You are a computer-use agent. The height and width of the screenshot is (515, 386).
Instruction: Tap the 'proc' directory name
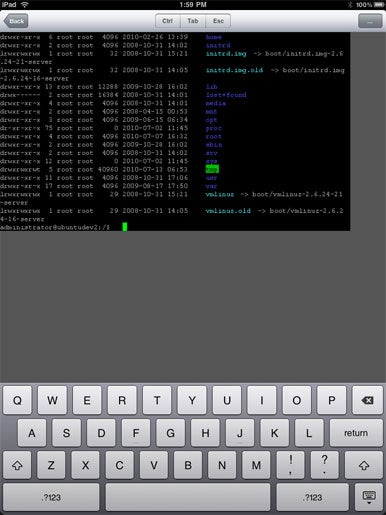[214, 128]
